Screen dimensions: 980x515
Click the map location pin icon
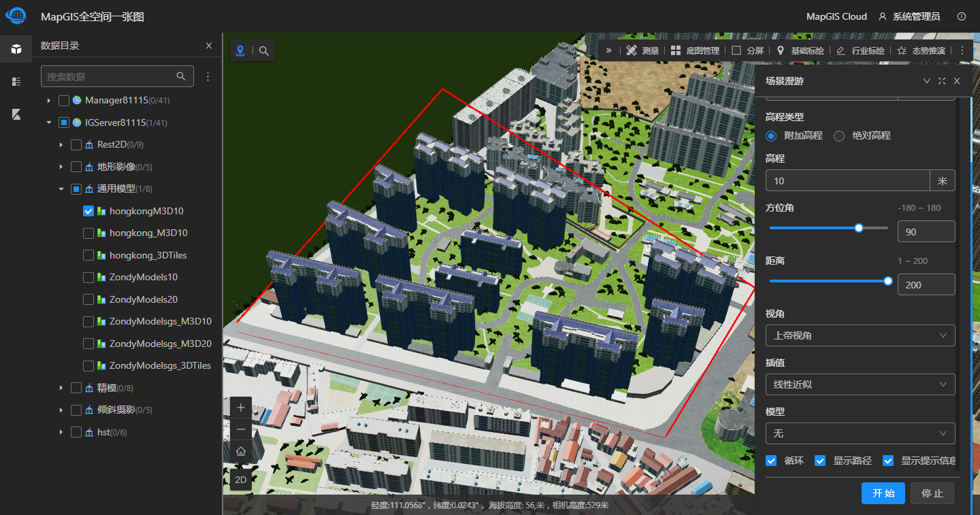click(x=240, y=50)
